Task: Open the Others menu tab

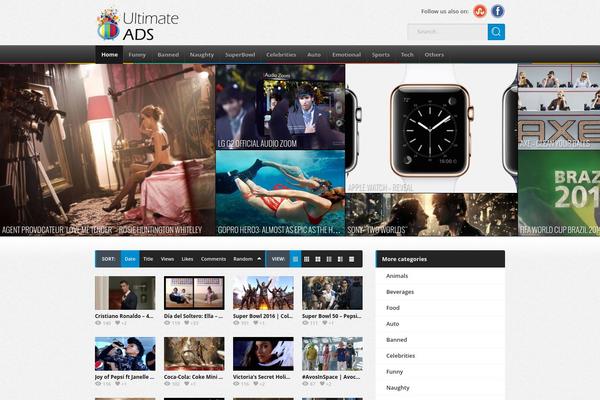Action: [434, 55]
